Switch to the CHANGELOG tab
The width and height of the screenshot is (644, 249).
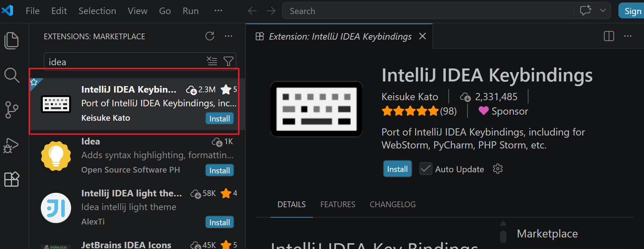pyautogui.click(x=393, y=204)
